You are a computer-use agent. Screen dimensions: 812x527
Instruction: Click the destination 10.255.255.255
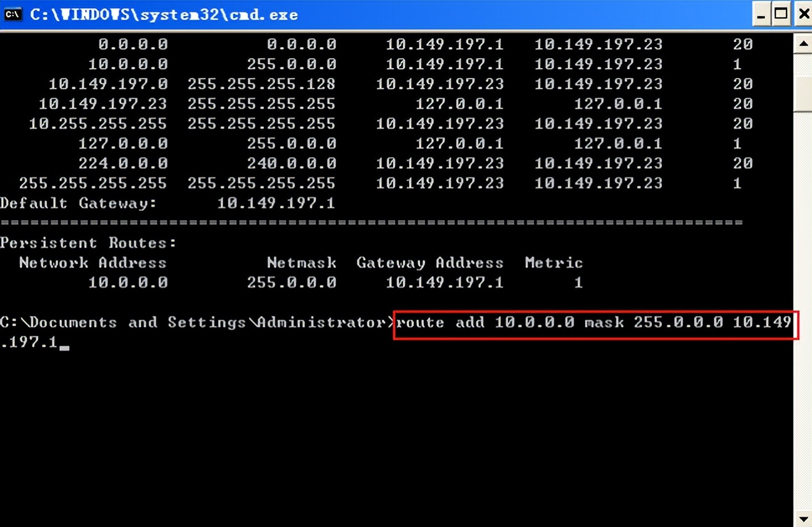[98, 123]
